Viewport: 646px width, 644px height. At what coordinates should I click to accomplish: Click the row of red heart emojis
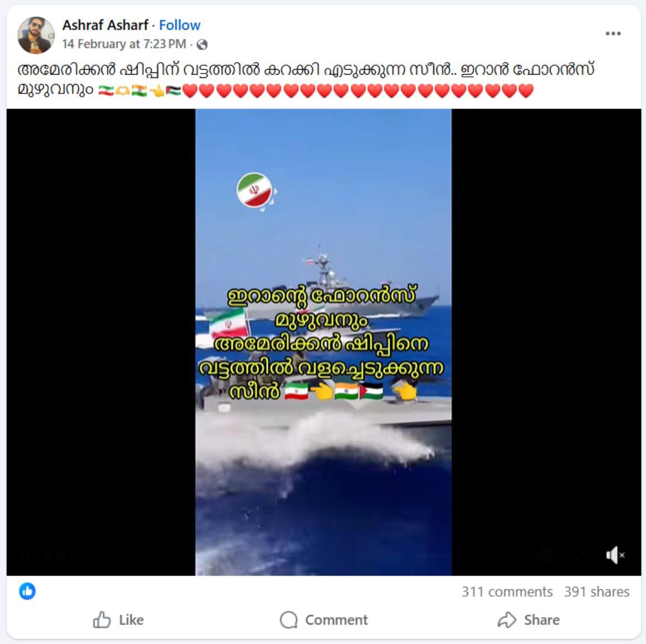click(358, 90)
